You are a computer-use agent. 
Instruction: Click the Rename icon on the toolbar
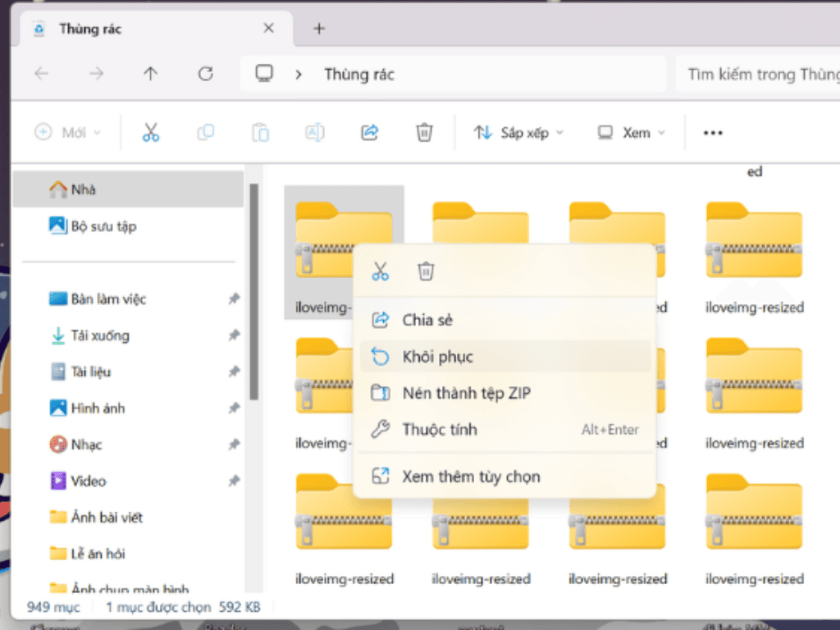pos(314,132)
